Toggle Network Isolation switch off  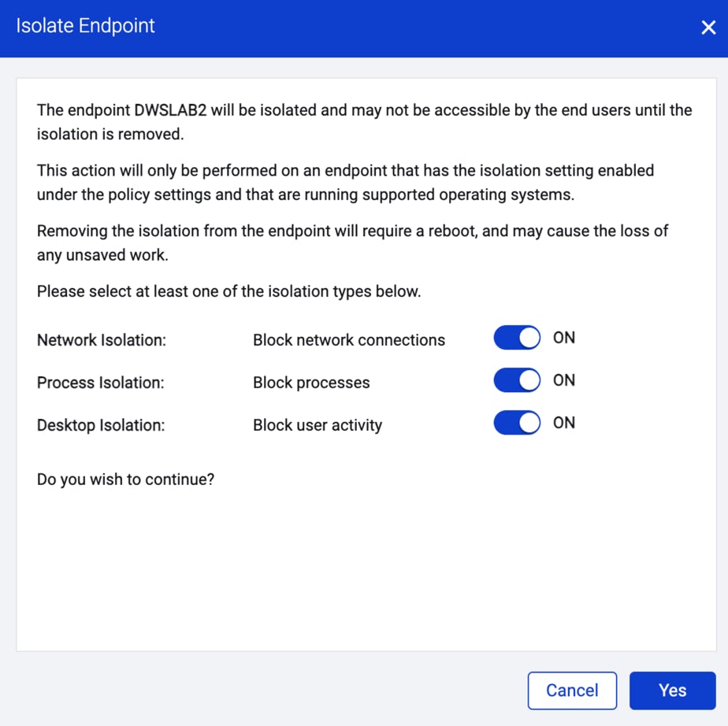point(517,338)
